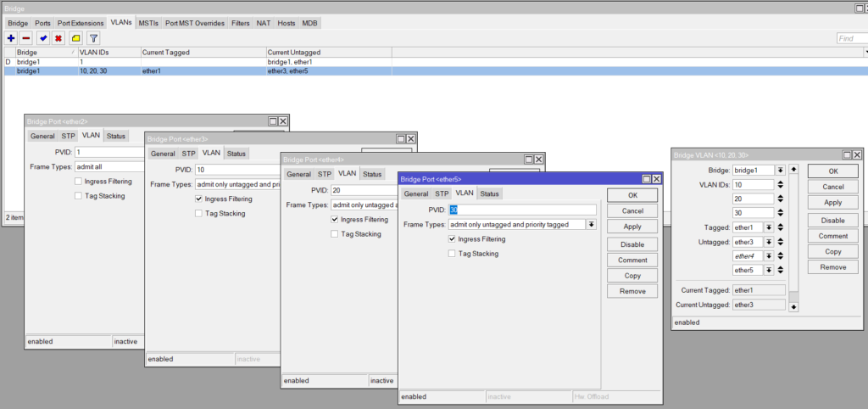Enable Ingress Filtering on ether2 port

tap(79, 182)
